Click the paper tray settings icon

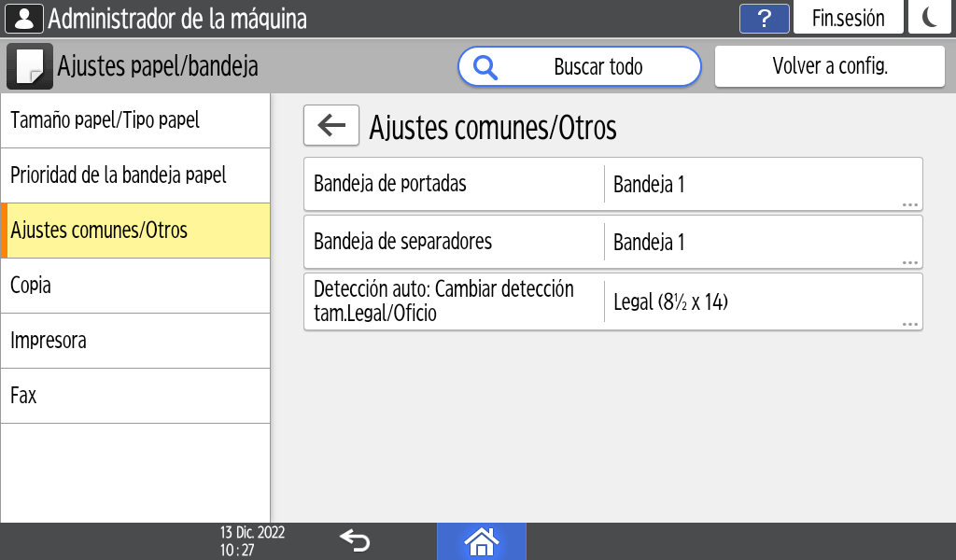tap(30, 66)
